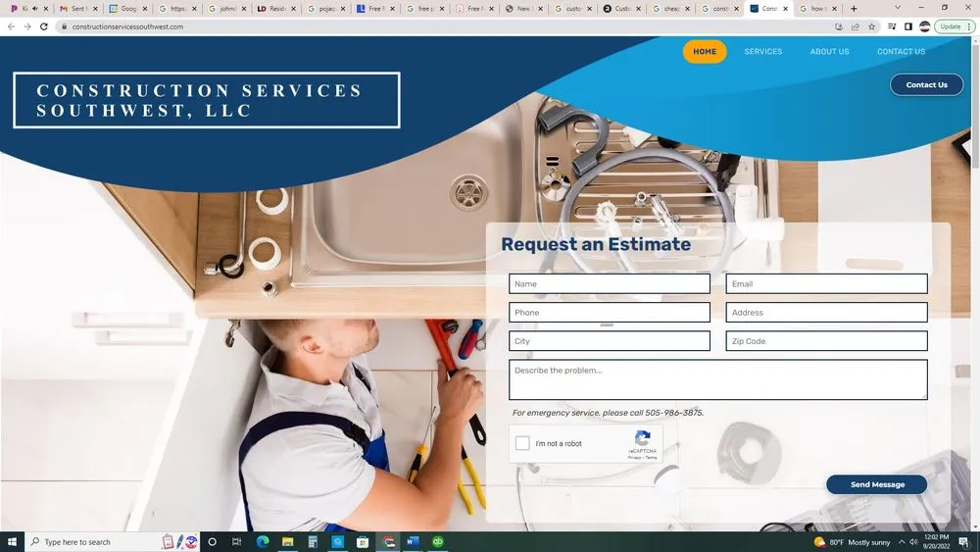Expand the hidden system tray icons chevron

coord(902,542)
